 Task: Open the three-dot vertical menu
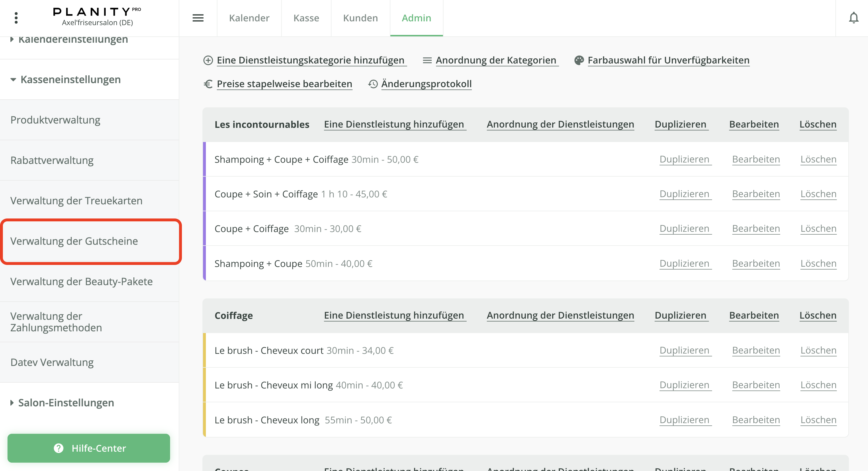click(16, 18)
